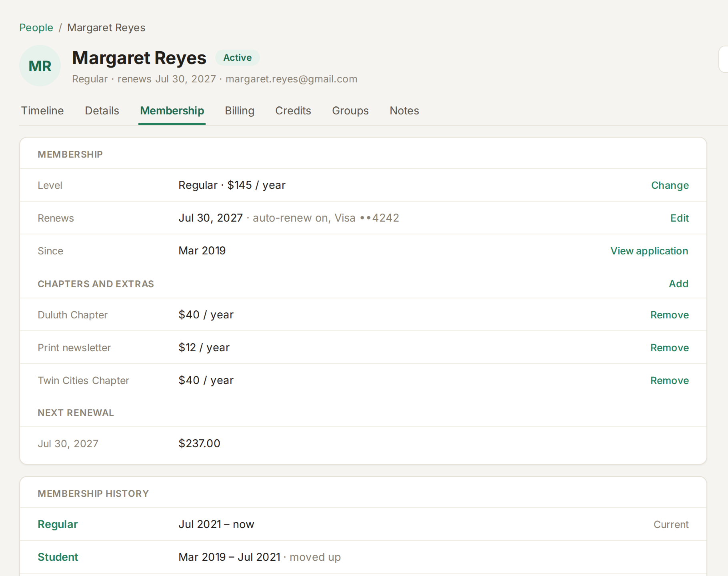Change the membership level
728x576 pixels.
point(670,185)
